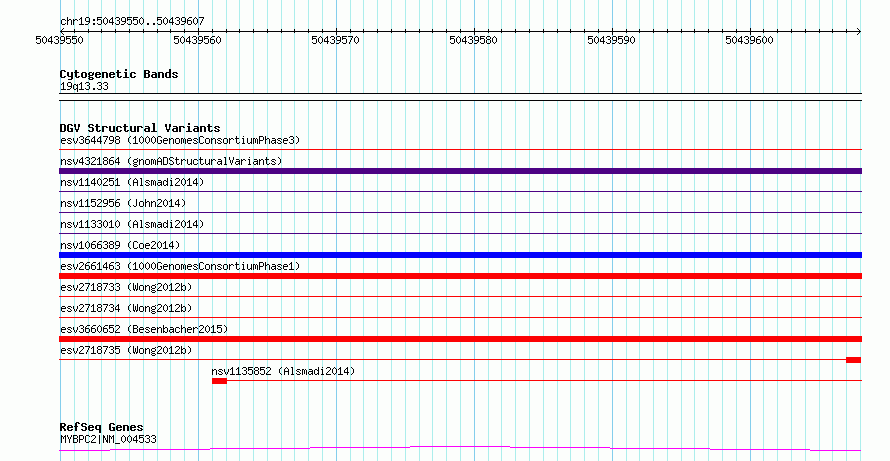Image resolution: width=890 pixels, height=461 pixels.
Task: Open variant nsv1133010 (Alsmadi2014) label
Action: click(x=132, y=224)
